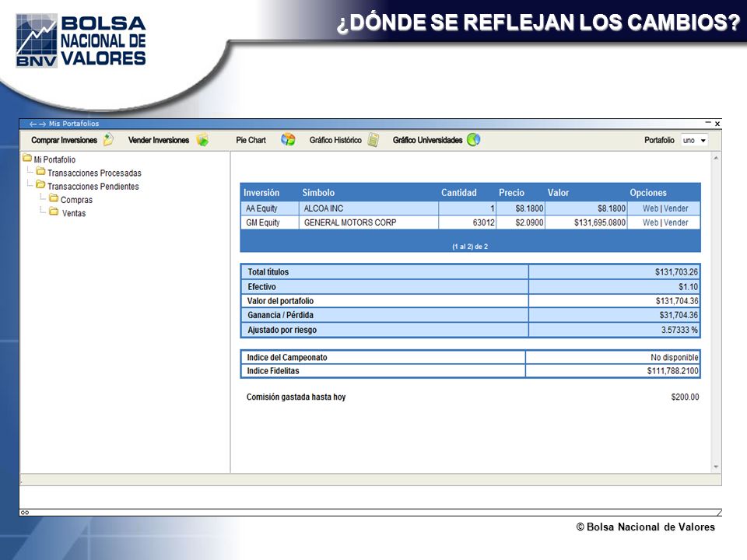Image resolution: width=747 pixels, height=560 pixels.
Task: Select the AA Equity cell
Action: (270, 208)
